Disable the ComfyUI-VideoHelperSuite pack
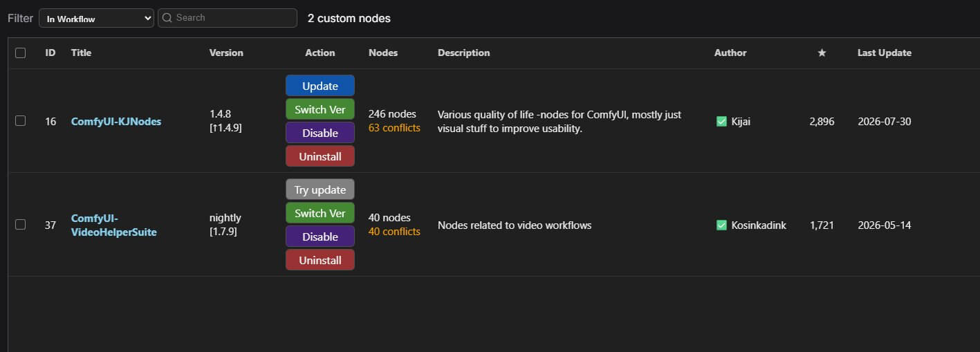The width and height of the screenshot is (980, 352). [x=320, y=237]
